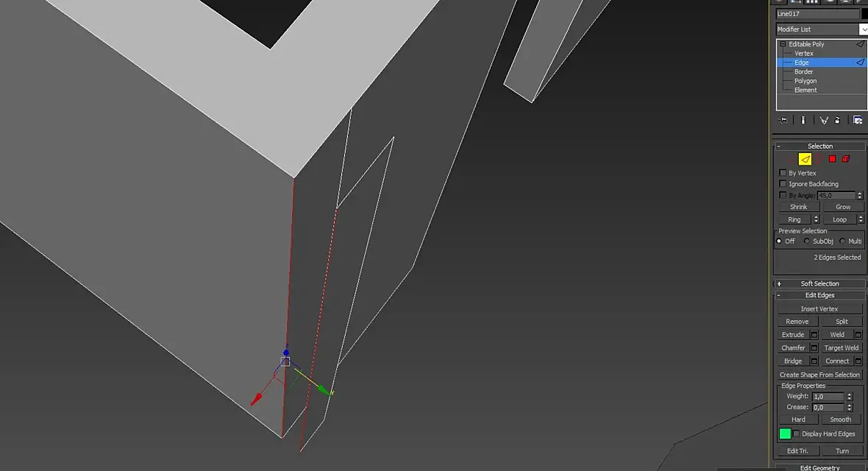Collapse the Selection rollout
Screen dimensions: 868x471
tap(820, 146)
